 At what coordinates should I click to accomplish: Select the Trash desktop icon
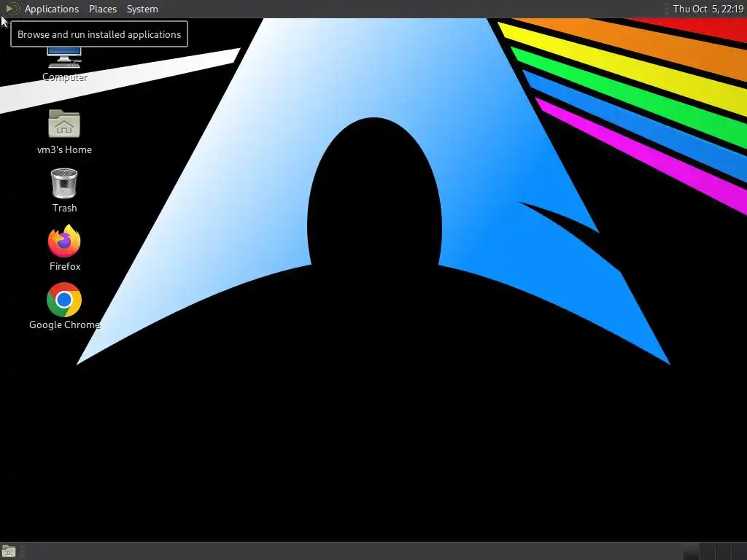64,191
